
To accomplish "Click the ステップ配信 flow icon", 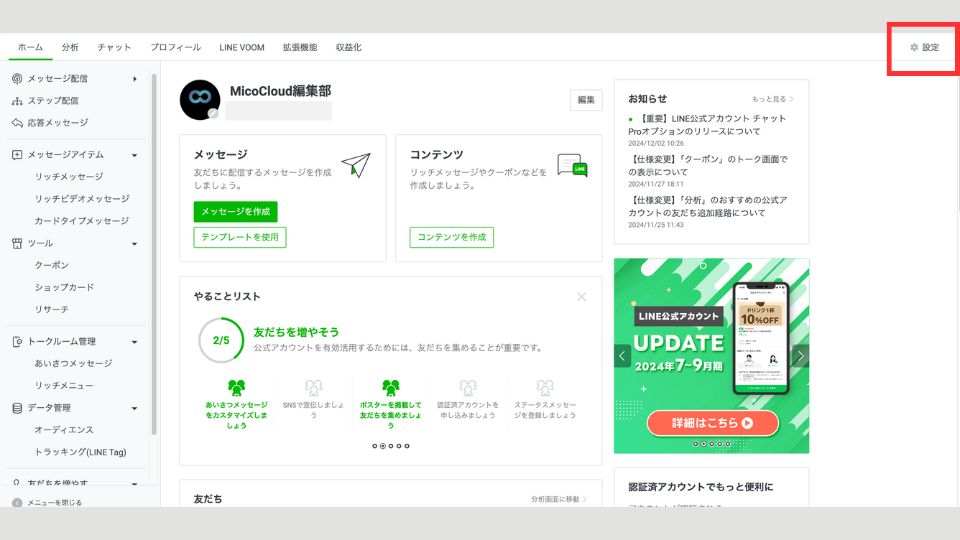I will pos(17,100).
